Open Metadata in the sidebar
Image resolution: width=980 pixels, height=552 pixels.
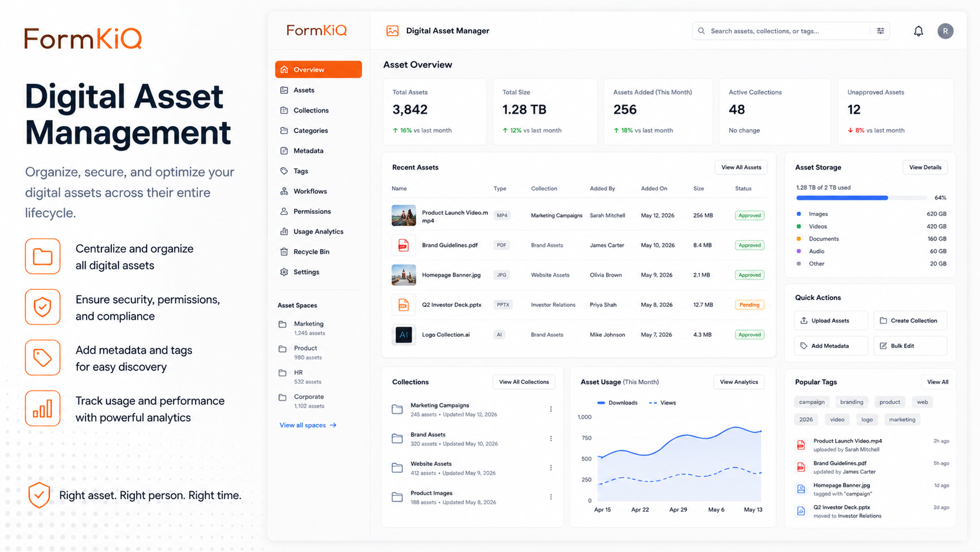tap(318, 151)
